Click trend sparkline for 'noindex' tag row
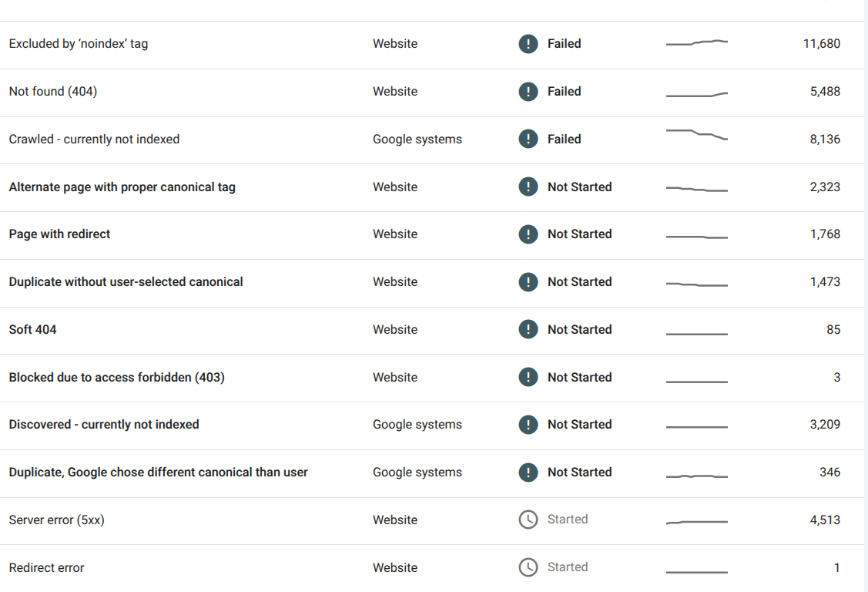 pos(696,43)
